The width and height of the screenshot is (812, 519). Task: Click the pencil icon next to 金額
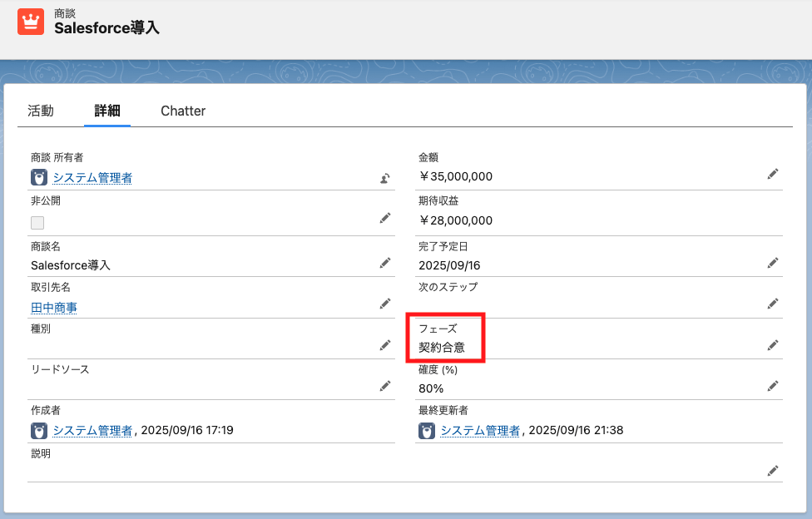click(772, 173)
